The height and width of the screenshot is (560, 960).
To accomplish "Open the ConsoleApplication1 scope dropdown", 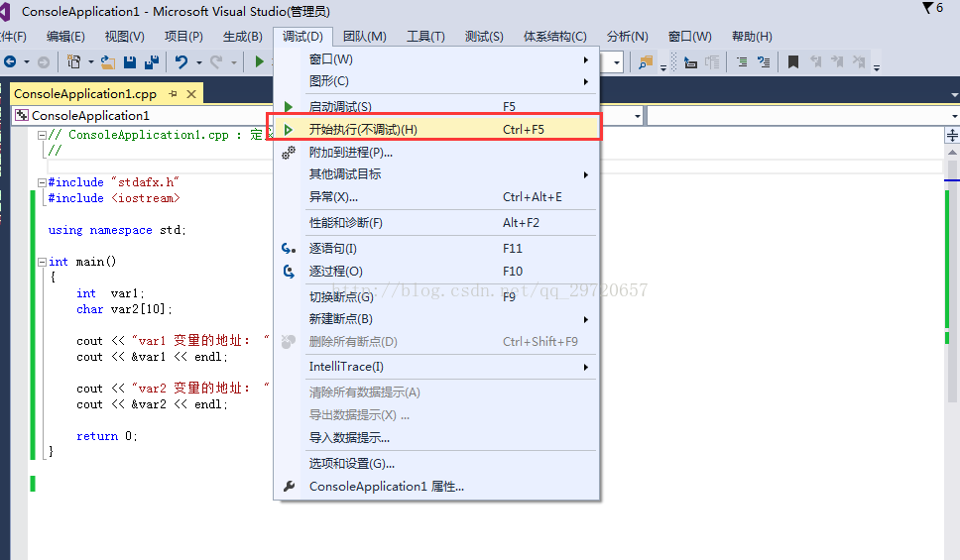I will [638, 116].
